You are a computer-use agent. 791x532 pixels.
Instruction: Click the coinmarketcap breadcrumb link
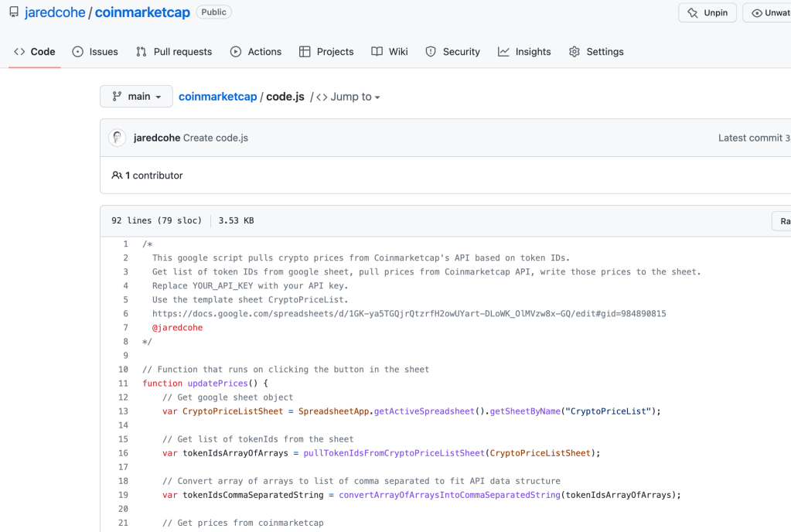(217, 97)
